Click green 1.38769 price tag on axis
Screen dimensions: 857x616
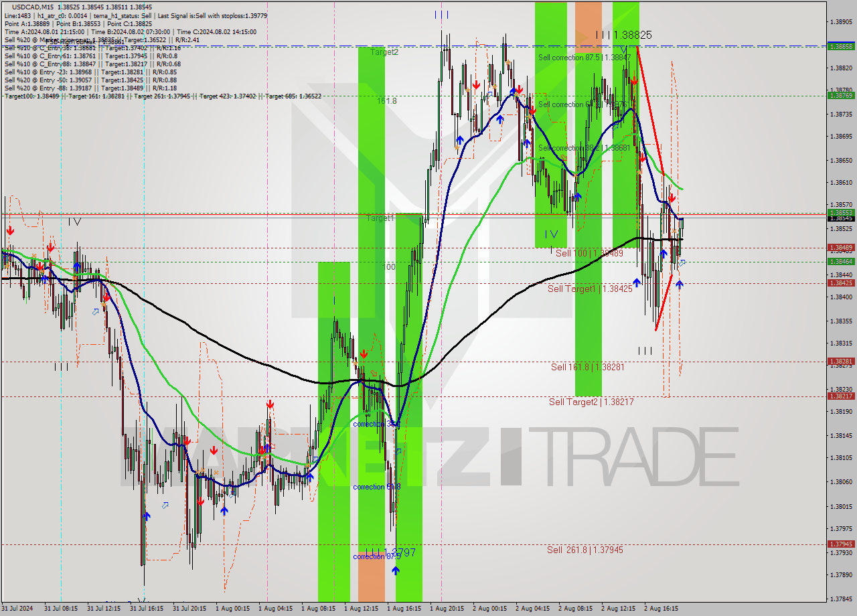point(840,96)
